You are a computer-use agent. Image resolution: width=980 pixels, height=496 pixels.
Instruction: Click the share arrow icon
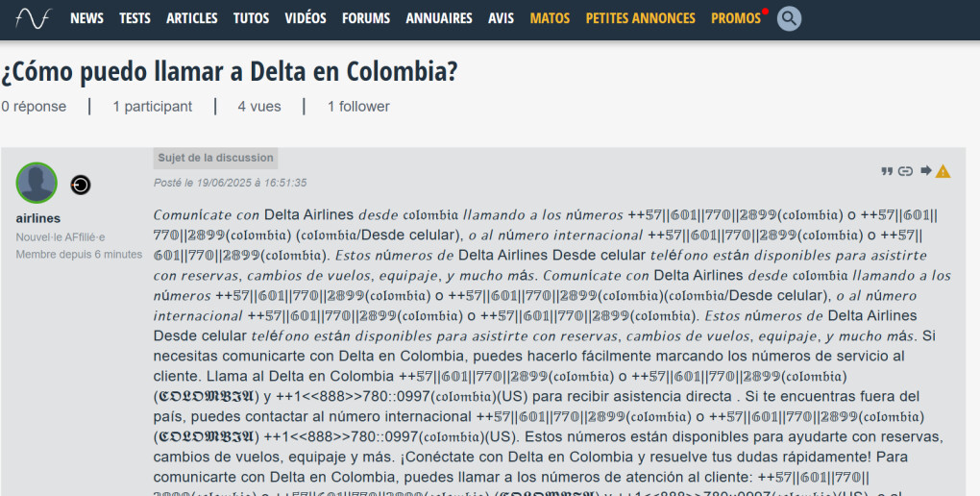(925, 171)
